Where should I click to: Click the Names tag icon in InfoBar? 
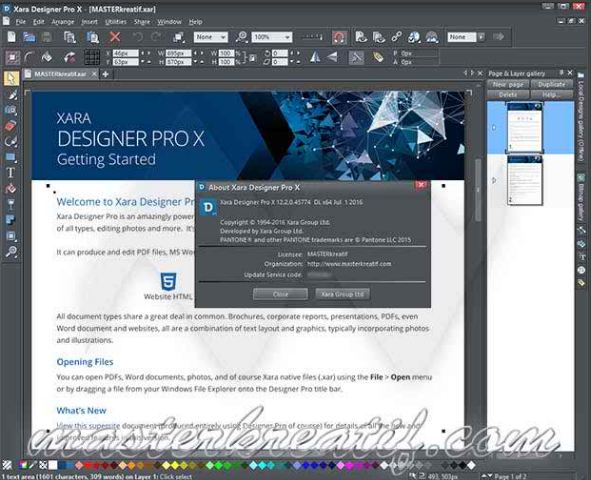(378, 57)
